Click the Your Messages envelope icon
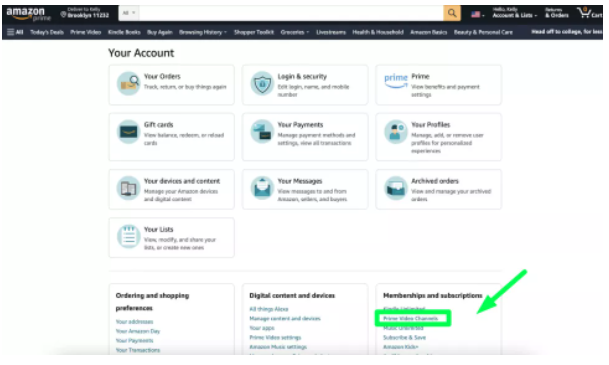609x365 pixels. [x=262, y=188]
